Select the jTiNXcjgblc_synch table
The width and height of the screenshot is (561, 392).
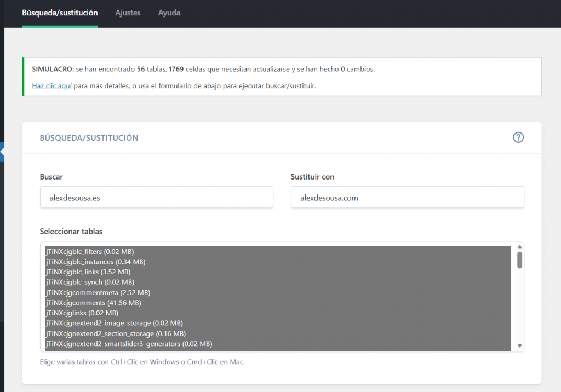pos(89,282)
